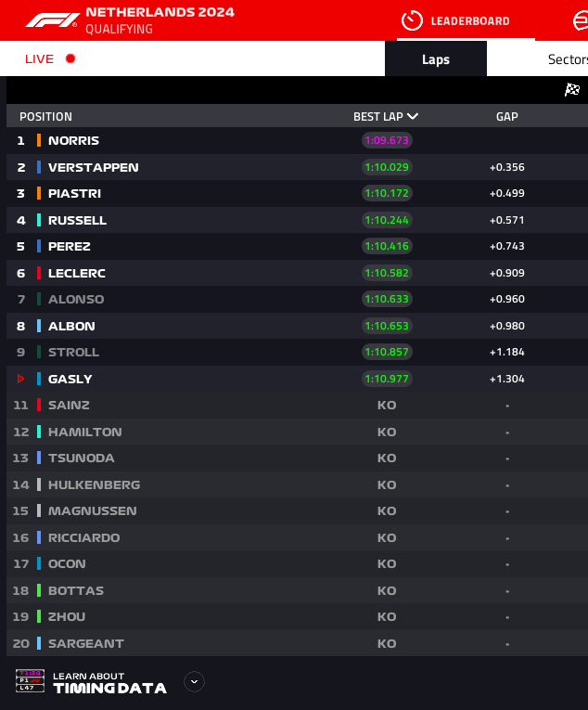The width and height of the screenshot is (588, 710).
Task: Click Leclerc's red team color bar
Action: [x=39, y=273]
